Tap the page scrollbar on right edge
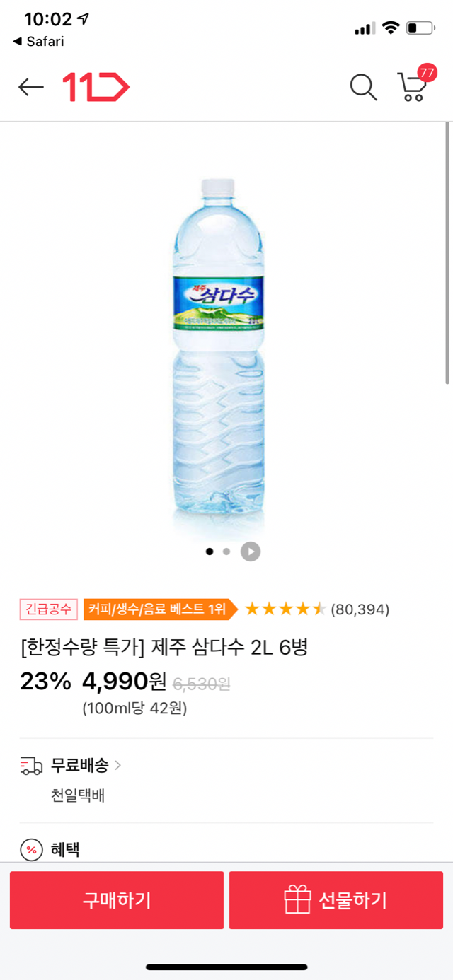The height and width of the screenshot is (980, 453). coord(447,255)
